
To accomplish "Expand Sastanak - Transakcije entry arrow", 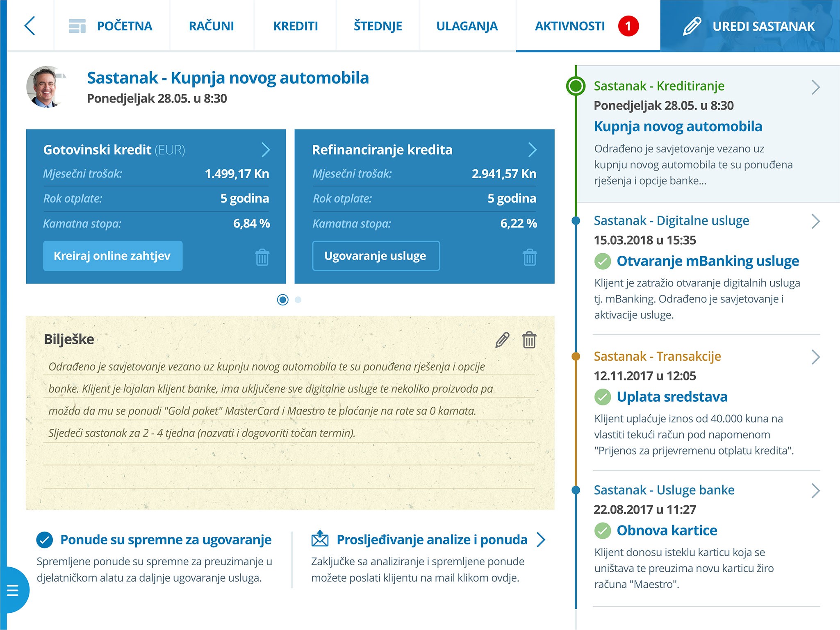I will 815,357.
